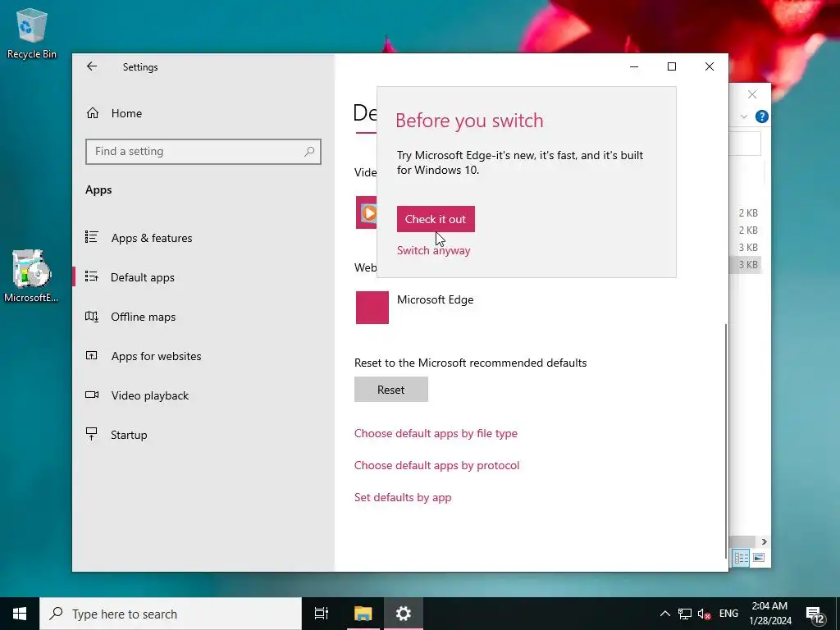Screen dimensions: 840x630
Task: Open the clock showing 2:04 AM
Action: (x=769, y=614)
